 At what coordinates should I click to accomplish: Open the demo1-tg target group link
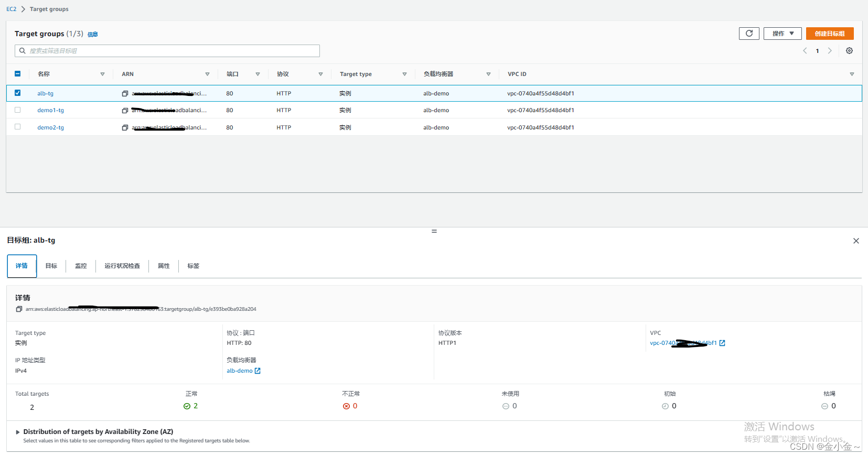50,111
